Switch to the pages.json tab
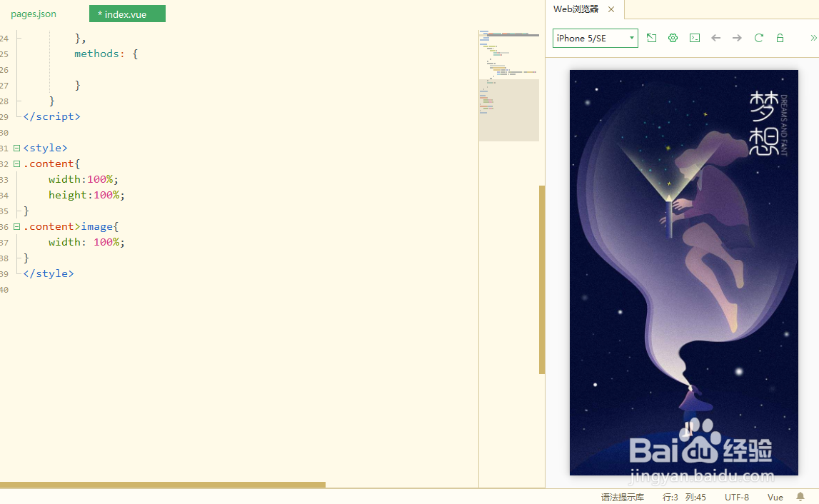The height and width of the screenshot is (504, 819). click(34, 14)
